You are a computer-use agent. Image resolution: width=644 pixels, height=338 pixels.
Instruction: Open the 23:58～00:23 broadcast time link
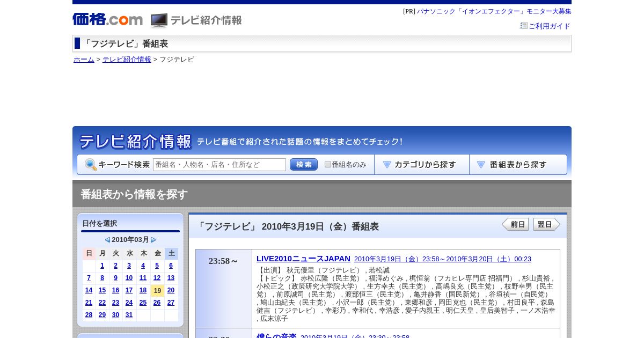[x=443, y=259]
